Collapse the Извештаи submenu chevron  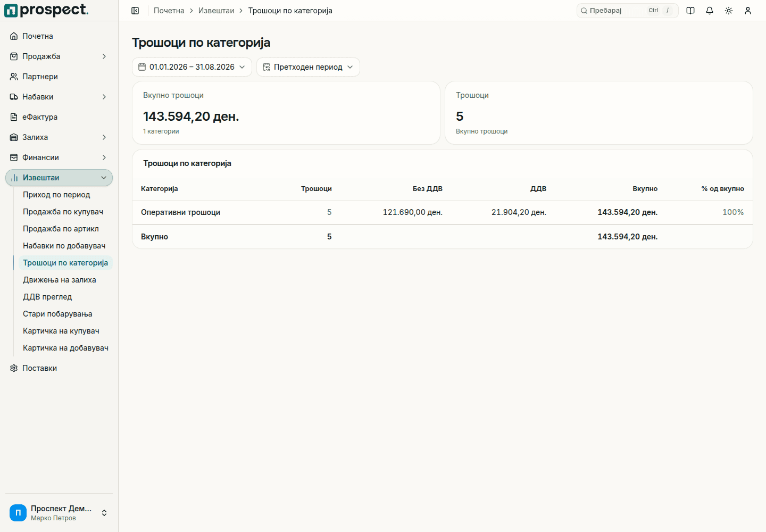(104, 178)
